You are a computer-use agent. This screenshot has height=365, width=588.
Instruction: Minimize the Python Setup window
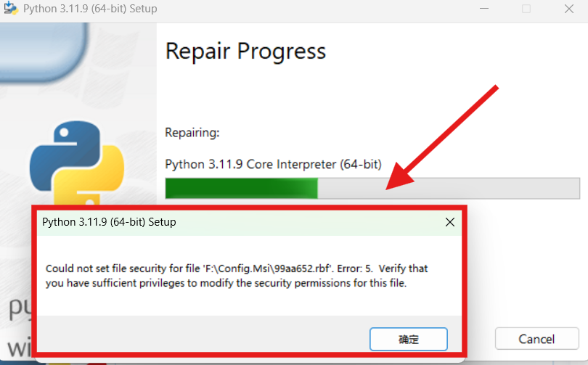click(x=484, y=9)
